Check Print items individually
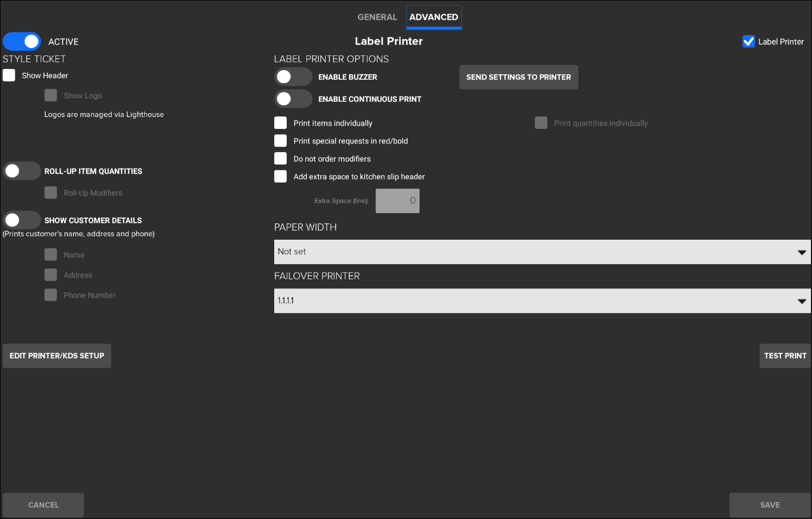812x519 pixels. coord(280,123)
